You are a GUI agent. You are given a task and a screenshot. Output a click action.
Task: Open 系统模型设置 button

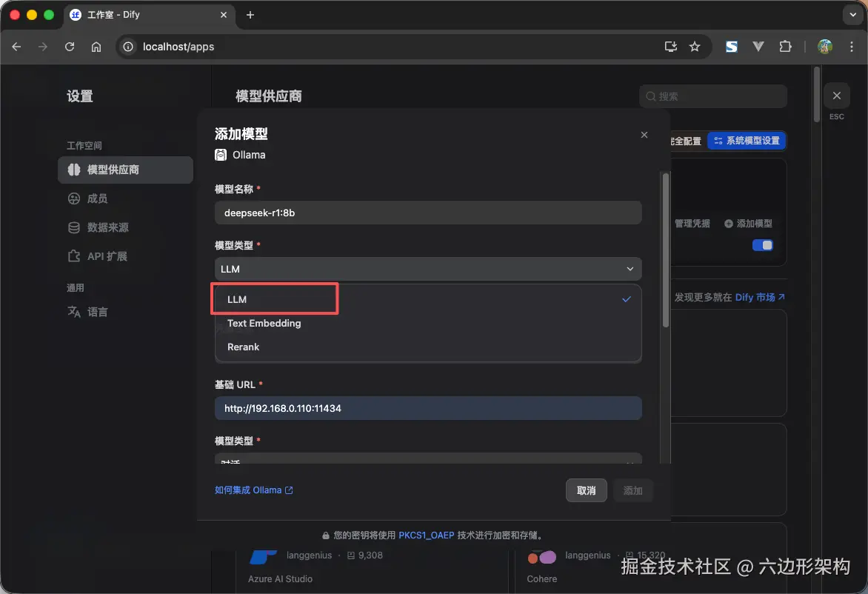click(747, 141)
